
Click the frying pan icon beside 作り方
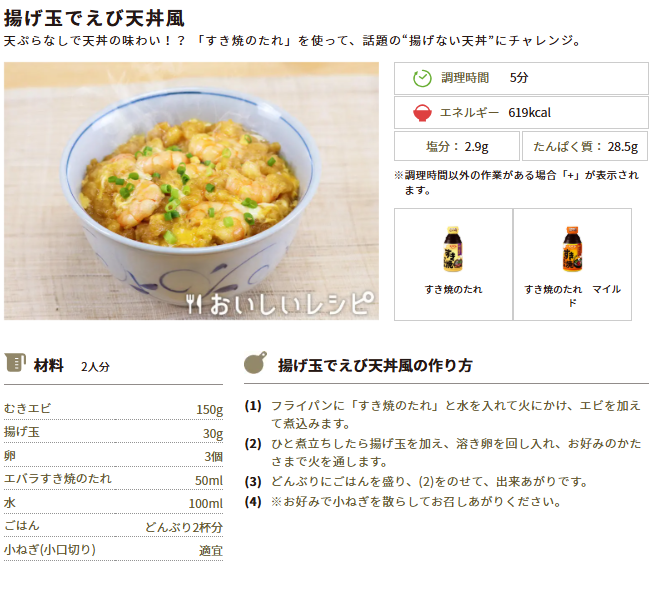tap(256, 363)
